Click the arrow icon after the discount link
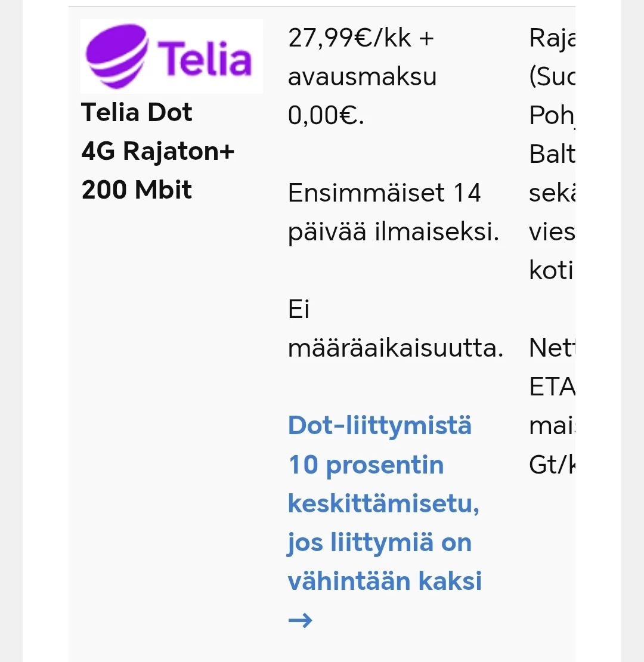644x662 pixels. coord(300,620)
